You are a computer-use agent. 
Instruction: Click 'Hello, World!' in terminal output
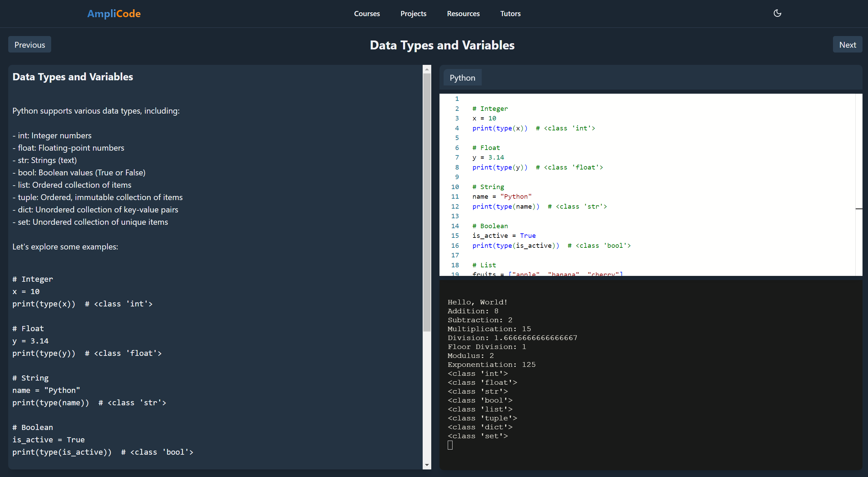tap(477, 302)
